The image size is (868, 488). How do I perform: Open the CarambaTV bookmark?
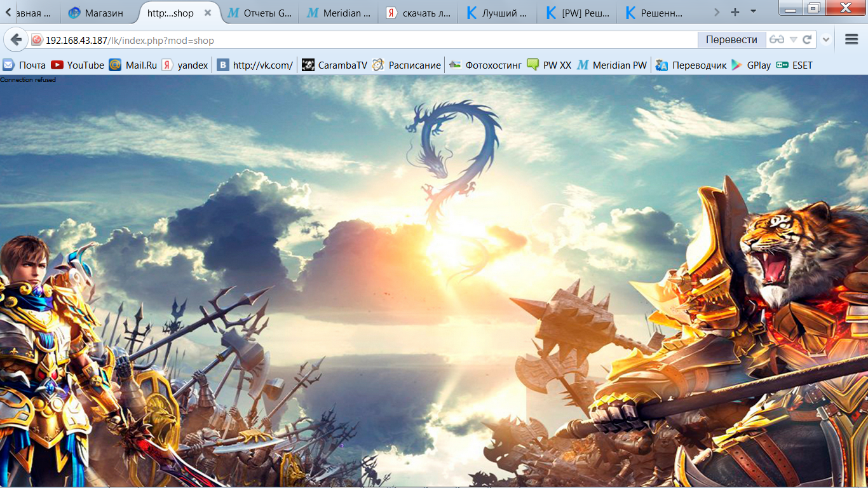(334, 65)
